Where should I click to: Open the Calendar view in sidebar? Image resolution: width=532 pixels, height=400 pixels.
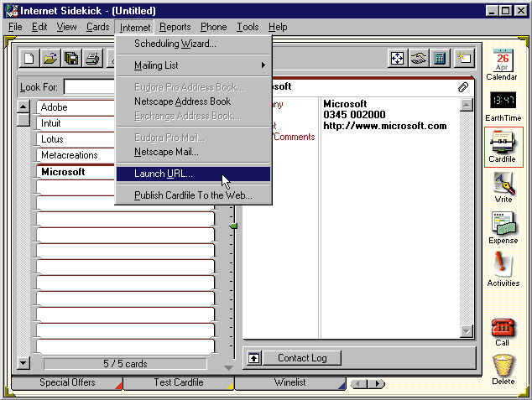click(x=502, y=64)
